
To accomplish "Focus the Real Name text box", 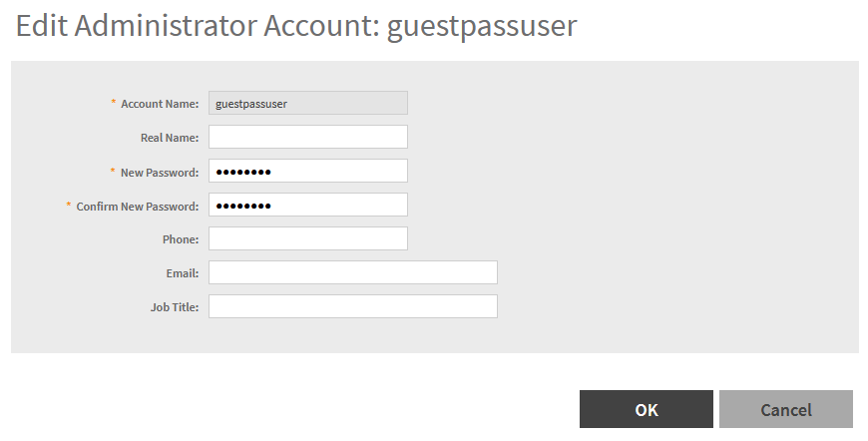I will tap(307, 137).
